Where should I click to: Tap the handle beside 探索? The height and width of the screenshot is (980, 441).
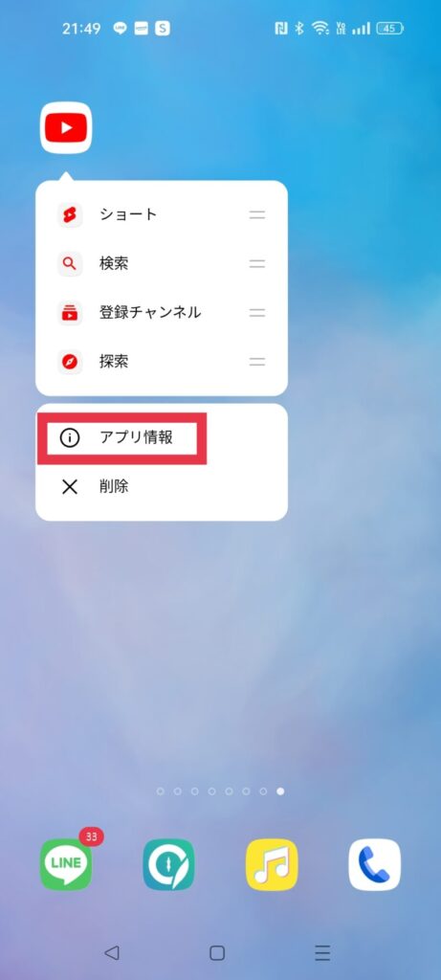coord(257,362)
